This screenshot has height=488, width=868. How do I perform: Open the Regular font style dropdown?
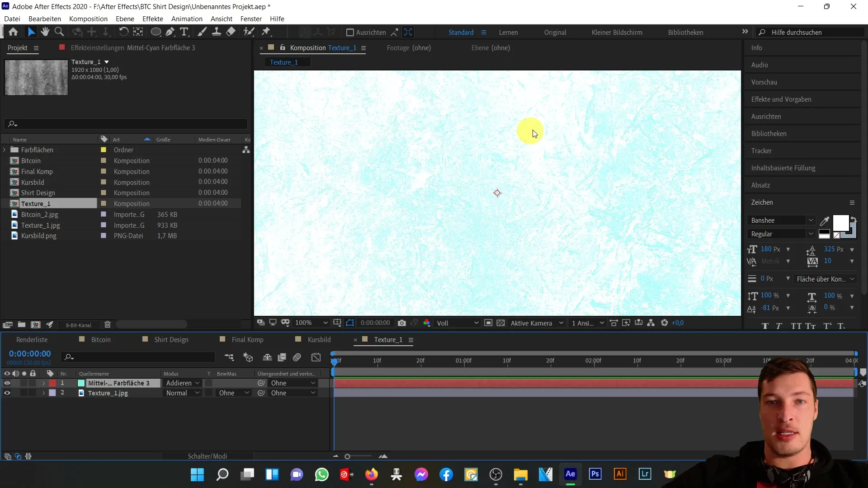pos(782,234)
